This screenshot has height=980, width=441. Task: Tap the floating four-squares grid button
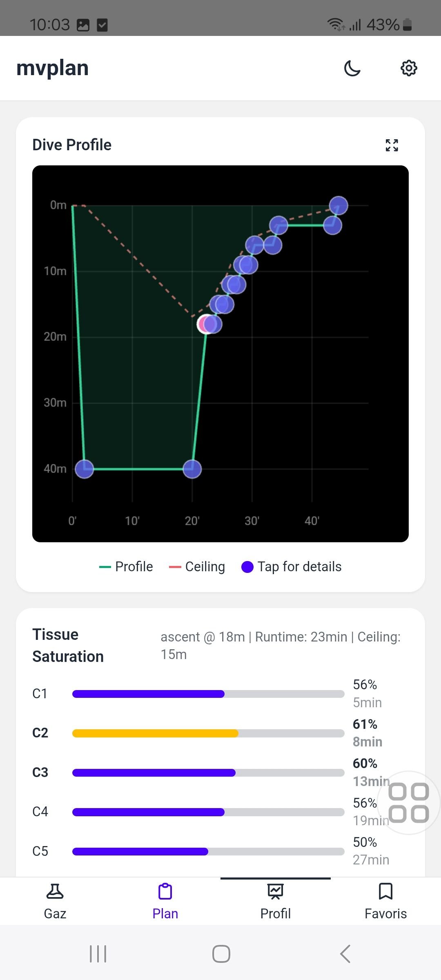(x=408, y=803)
